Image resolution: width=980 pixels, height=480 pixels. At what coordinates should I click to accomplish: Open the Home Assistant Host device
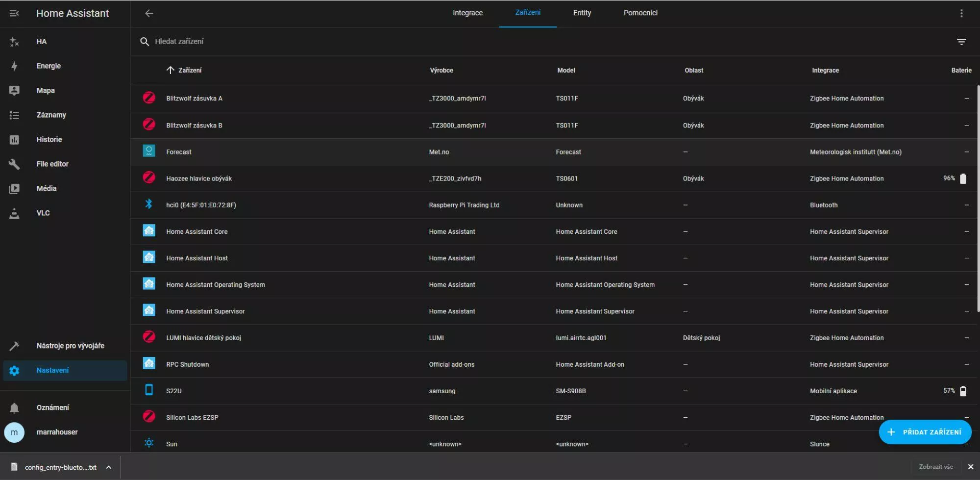[554, 258]
